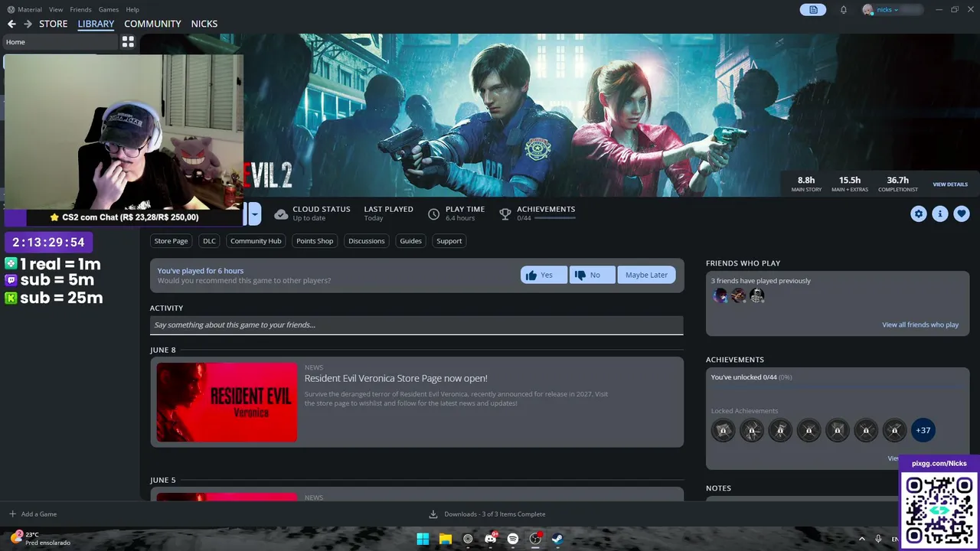
Task: Click the Steam taskbar icon
Action: (557, 539)
